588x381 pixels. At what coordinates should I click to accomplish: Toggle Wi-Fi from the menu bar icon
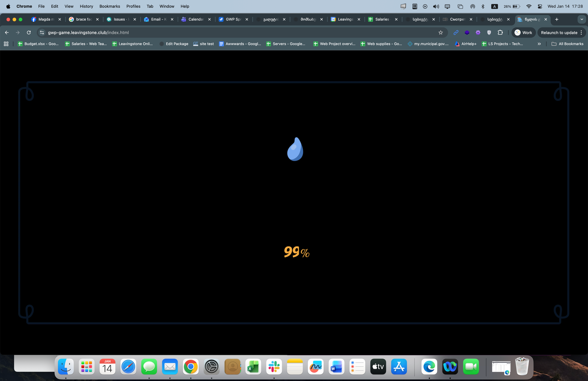(529, 6)
